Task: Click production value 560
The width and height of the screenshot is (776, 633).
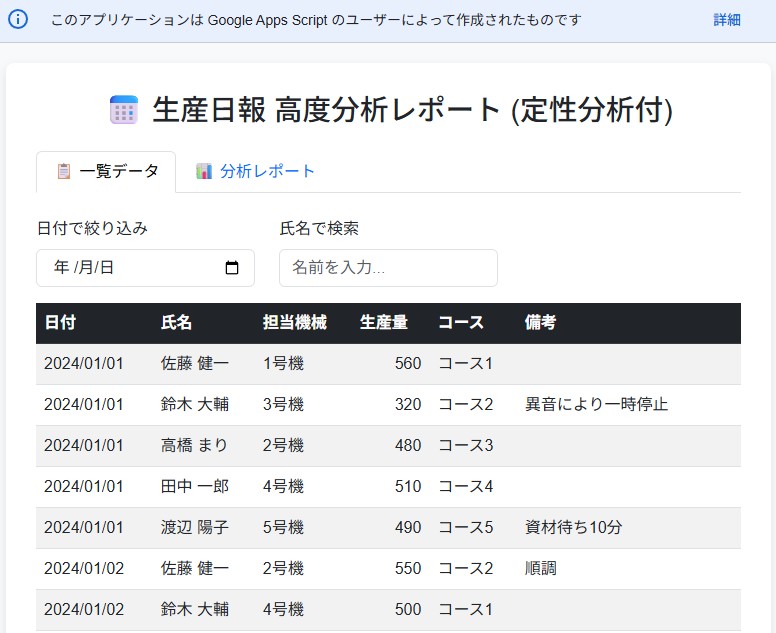Action: coord(408,364)
